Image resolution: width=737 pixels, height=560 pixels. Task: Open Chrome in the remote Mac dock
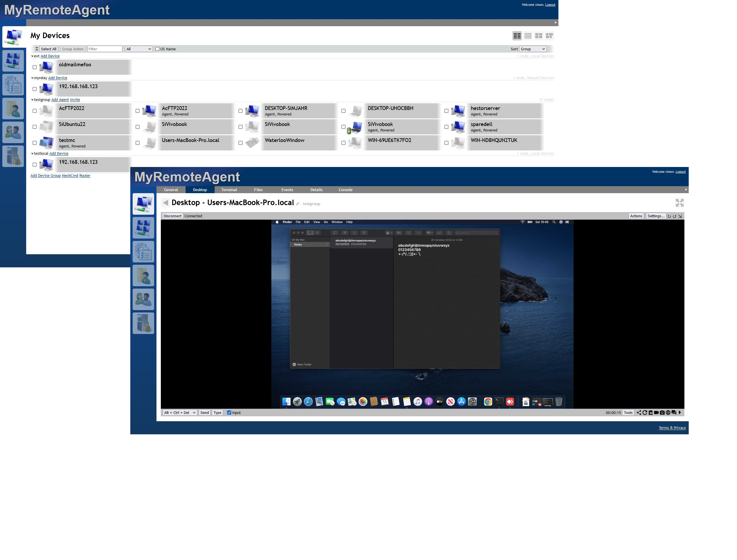point(488,402)
